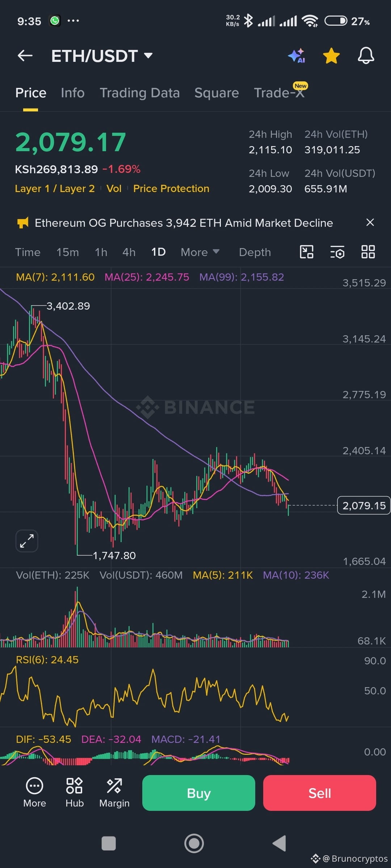
Task: Open price alert bell icon
Action: [366, 56]
